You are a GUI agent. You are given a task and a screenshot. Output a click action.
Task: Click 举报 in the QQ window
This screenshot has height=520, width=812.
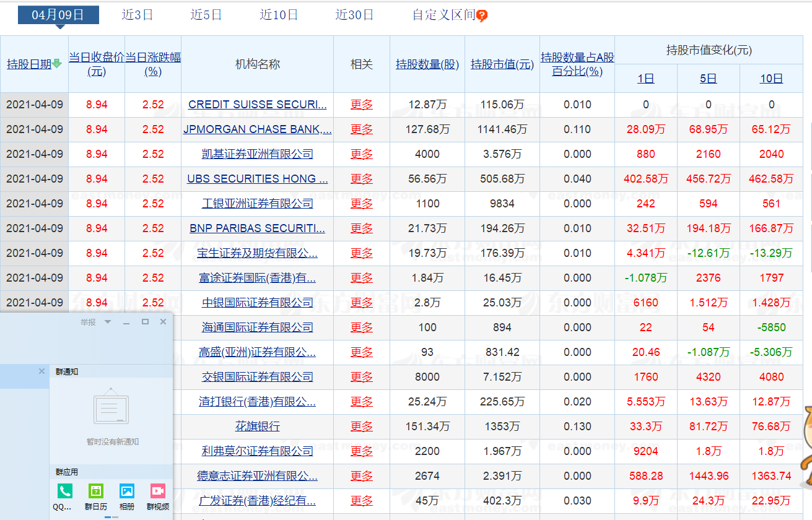pos(89,322)
